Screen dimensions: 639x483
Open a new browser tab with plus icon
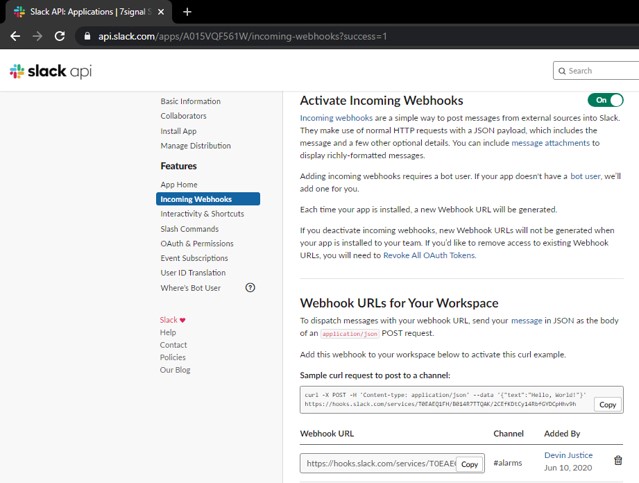pyautogui.click(x=187, y=11)
